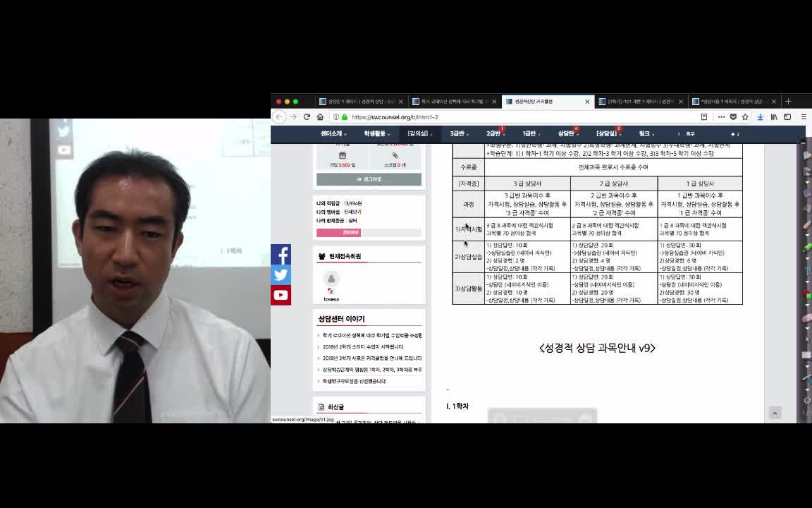
Task: Click the 2 급 상담사 table header
Action: [614, 183]
